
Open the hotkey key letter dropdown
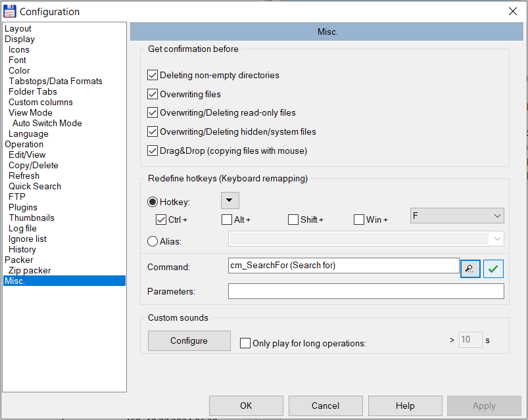(x=457, y=216)
